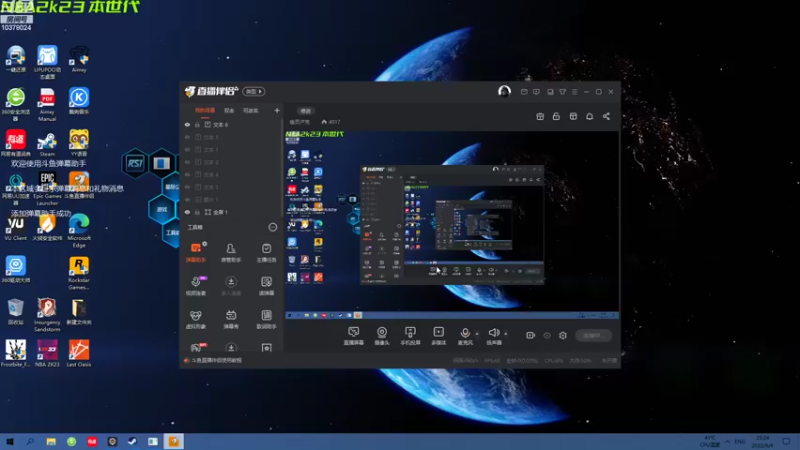Click the stream preview canvas
Image resolution: width=800 pixels, height=450 pixels.
452,224
